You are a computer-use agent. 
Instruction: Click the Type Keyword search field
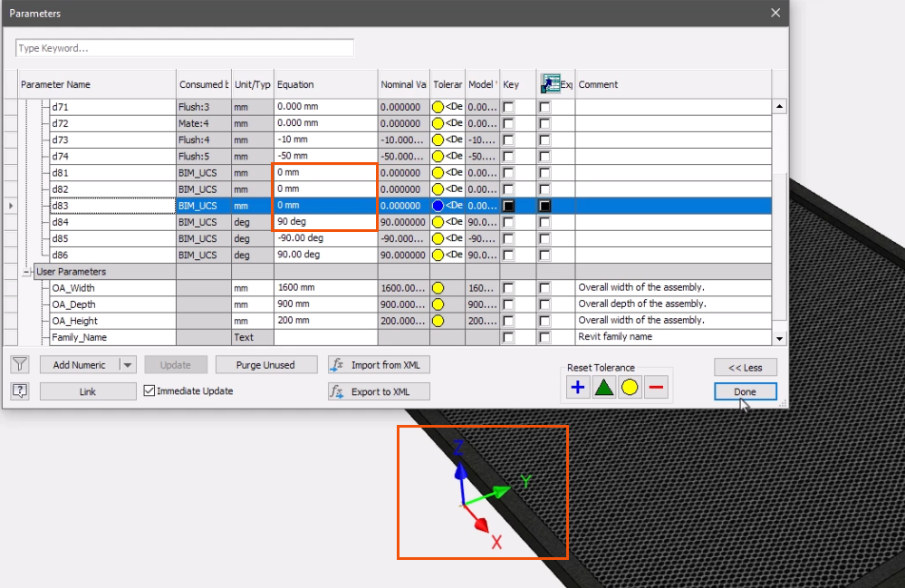tap(184, 48)
